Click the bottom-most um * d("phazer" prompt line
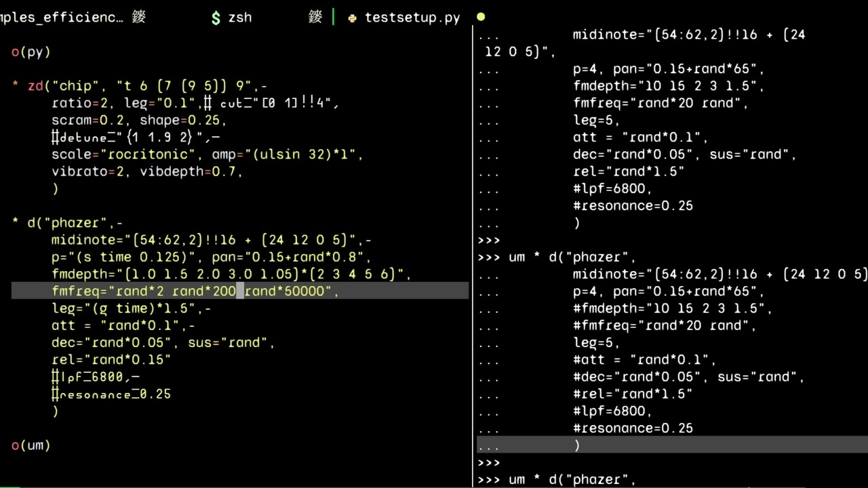This screenshot has height=488, width=868. pyautogui.click(x=557, y=480)
